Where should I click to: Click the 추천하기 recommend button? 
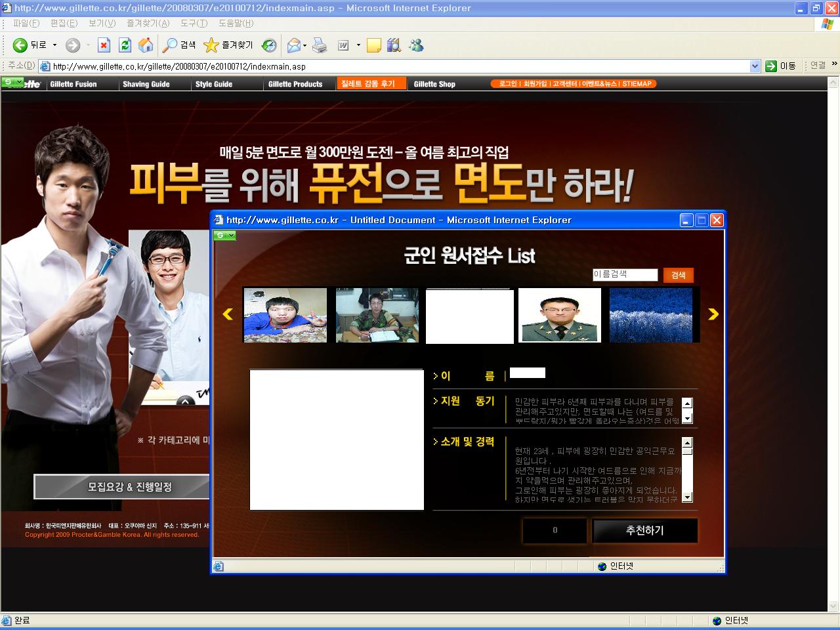click(x=645, y=530)
